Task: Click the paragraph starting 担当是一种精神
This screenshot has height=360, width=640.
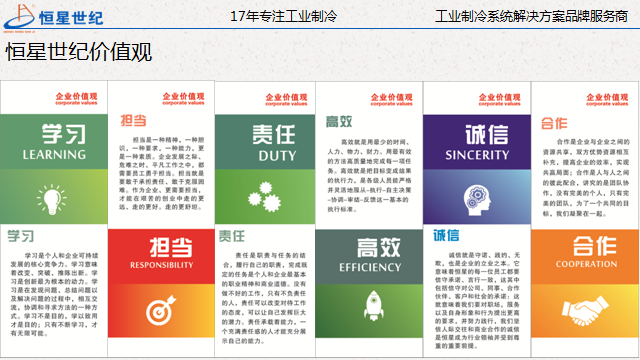Action: (x=162, y=173)
